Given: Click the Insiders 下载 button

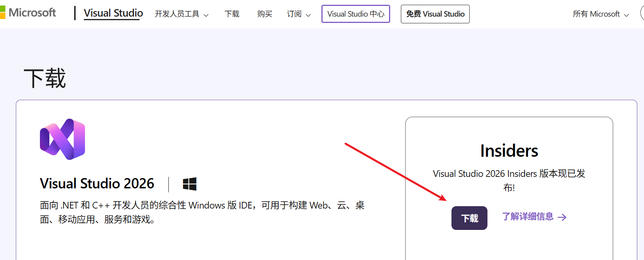Looking at the screenshot, I should pos(469,218).
